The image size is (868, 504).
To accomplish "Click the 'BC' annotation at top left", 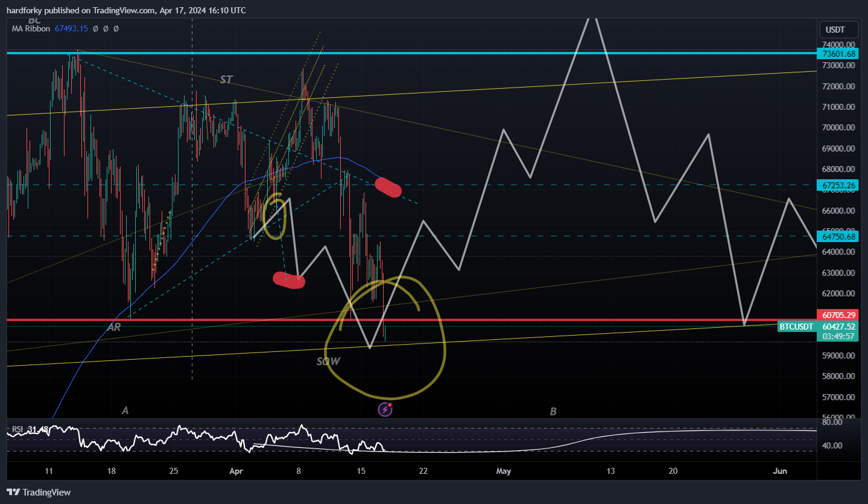I will (x=34, y=21).
